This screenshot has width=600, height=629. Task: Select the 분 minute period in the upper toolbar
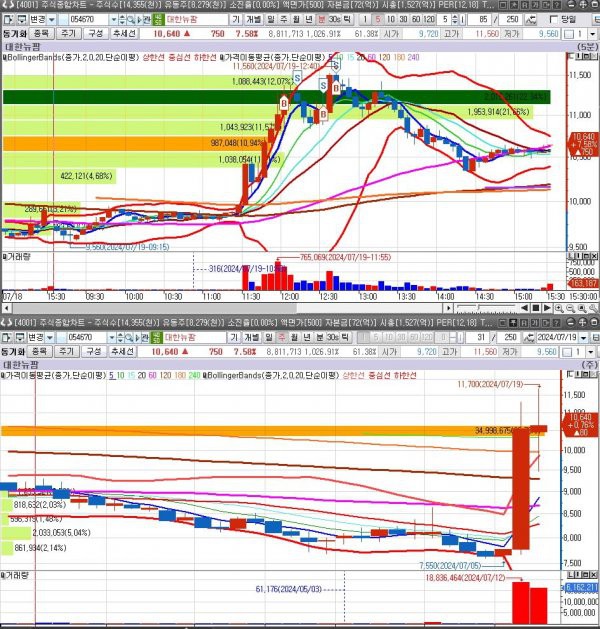pyautogui.click(x=321, y=19)
